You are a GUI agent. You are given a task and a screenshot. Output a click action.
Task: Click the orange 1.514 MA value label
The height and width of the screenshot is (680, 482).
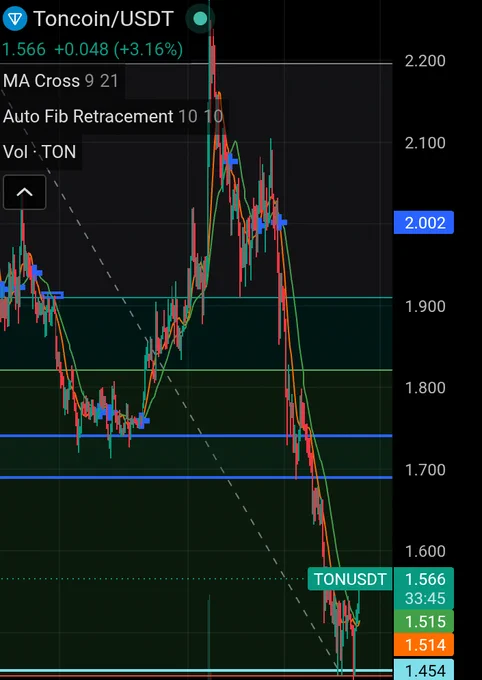coord(424,644)
